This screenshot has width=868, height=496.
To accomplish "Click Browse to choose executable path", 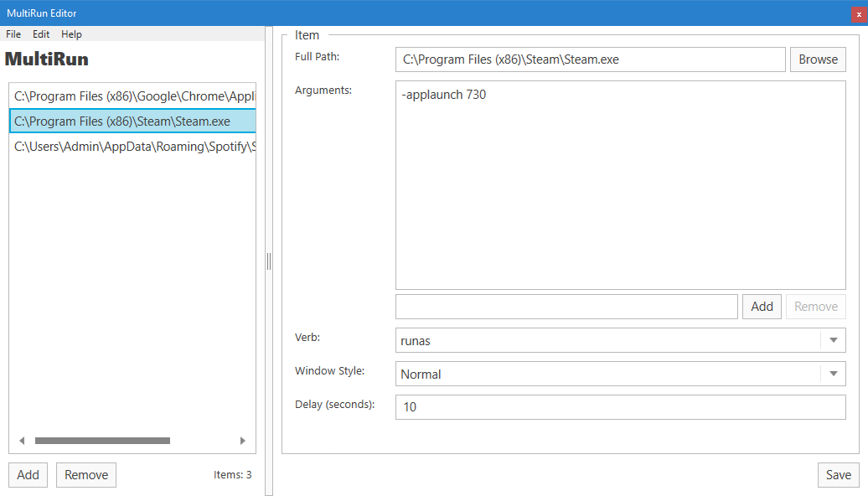I will pyautogui.click(x=818, y=59).
